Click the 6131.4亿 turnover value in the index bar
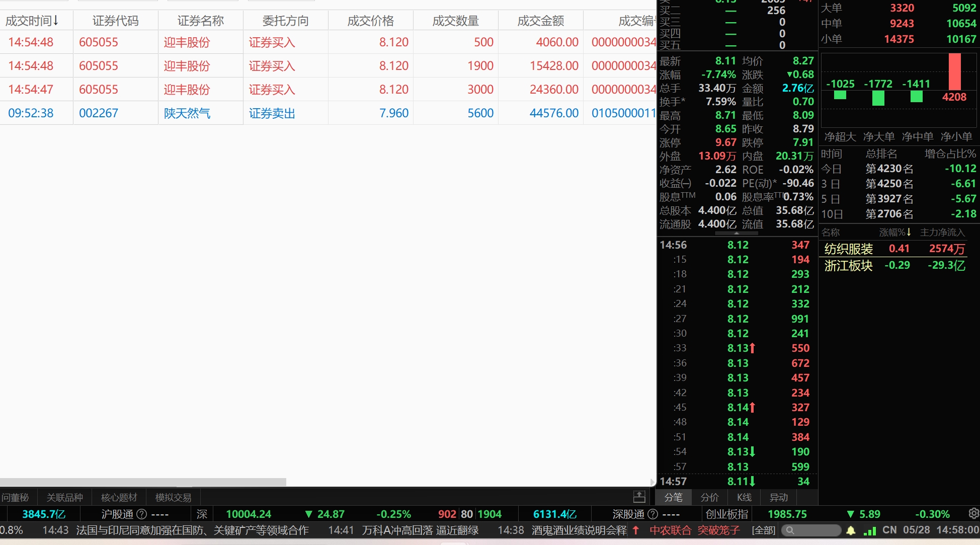This screenshot has height=545, width=980. pos(554,514)
